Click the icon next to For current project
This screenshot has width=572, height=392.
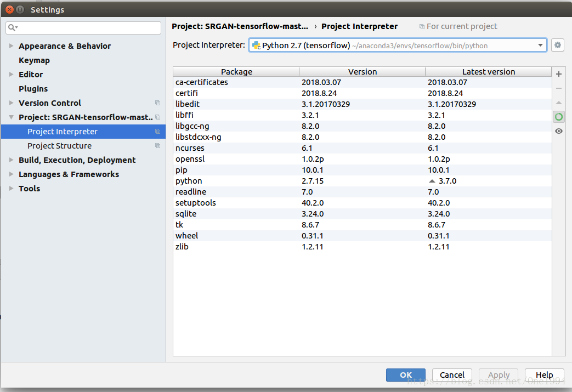point(422,27)
